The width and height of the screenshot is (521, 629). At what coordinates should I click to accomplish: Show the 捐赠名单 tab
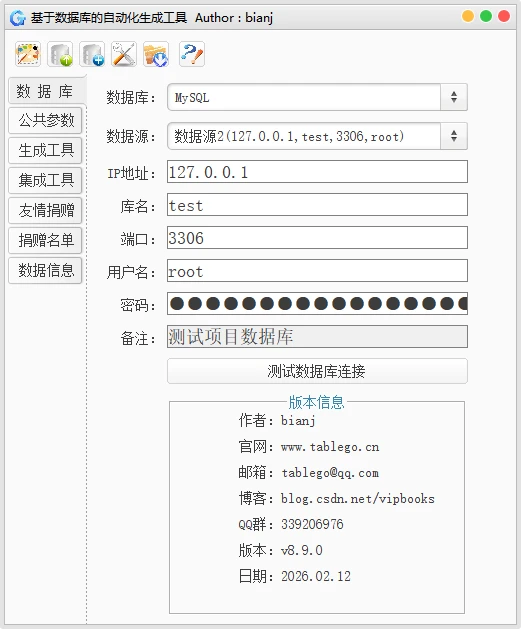pos(45,240)
